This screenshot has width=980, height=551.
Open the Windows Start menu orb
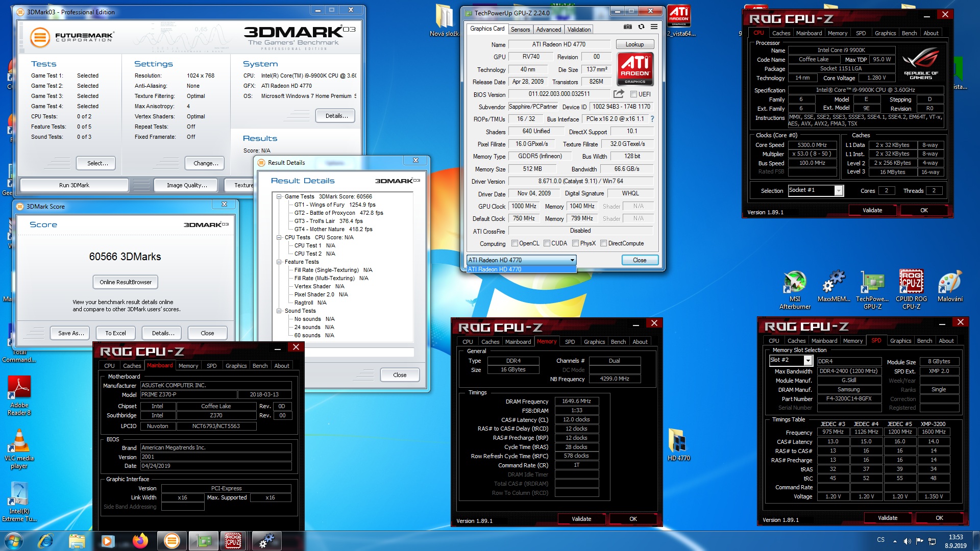pos(14,541)
